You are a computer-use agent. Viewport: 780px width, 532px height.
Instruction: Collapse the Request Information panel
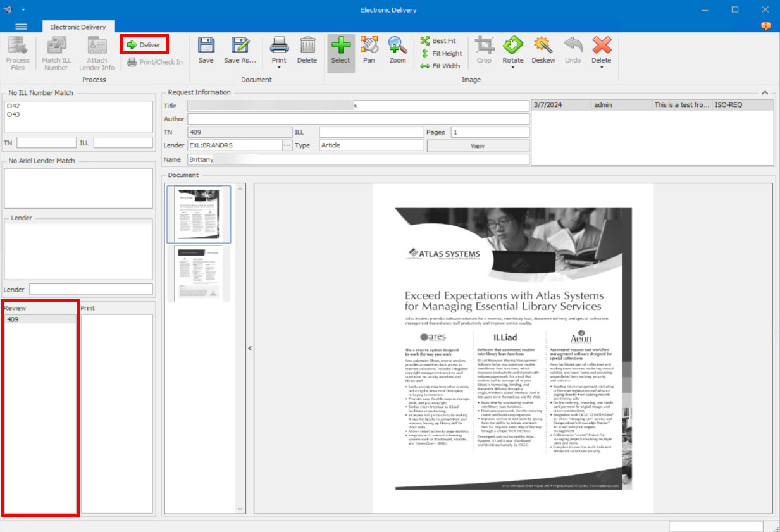pyautogui.click(x=765, y=92)
